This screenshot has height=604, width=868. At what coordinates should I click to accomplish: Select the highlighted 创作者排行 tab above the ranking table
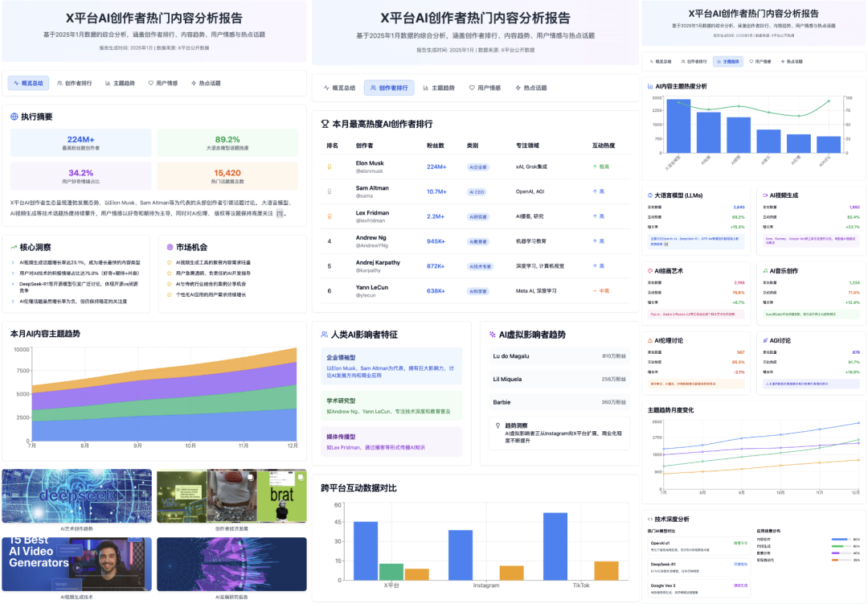coord(389,88)
